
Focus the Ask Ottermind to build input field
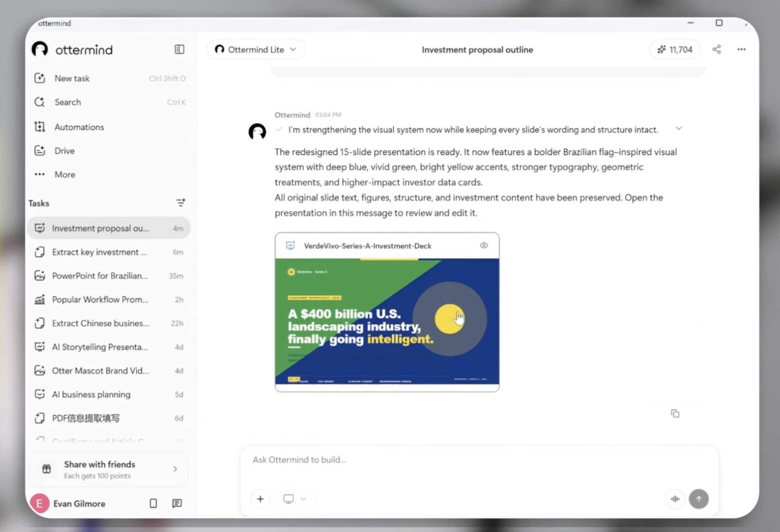pyautogui.click(x=479, y=459)
